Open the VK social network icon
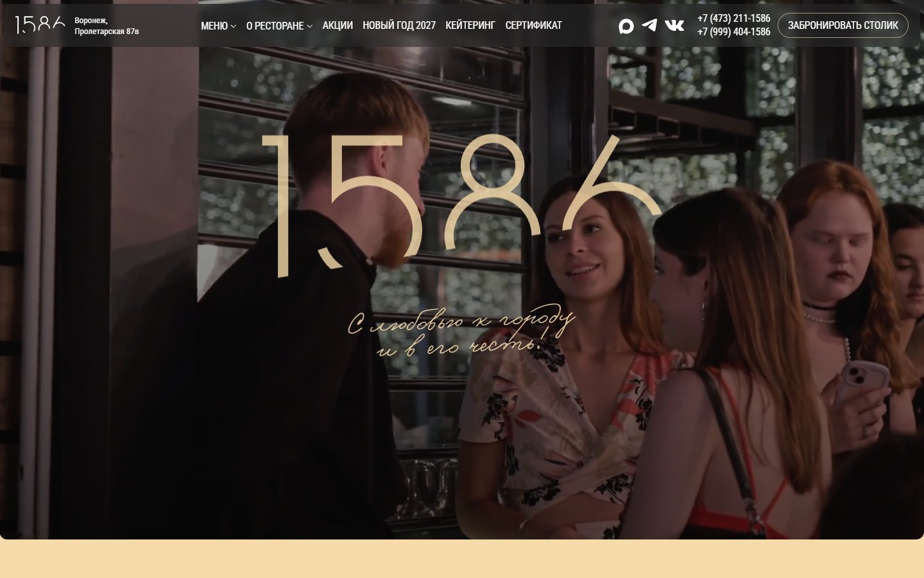 [674, 25]
